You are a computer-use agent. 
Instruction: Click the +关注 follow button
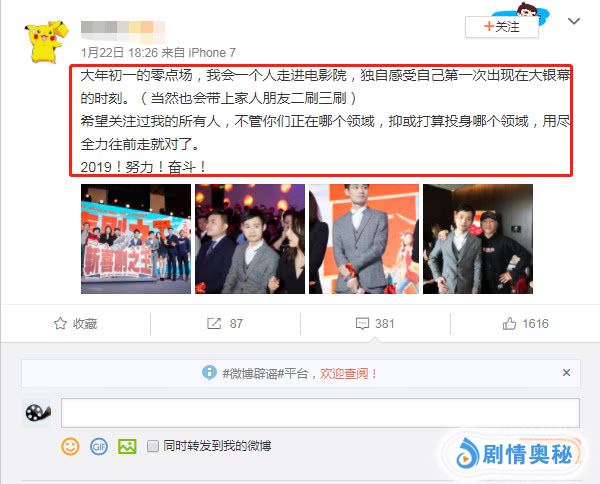(x=502, y=27)
